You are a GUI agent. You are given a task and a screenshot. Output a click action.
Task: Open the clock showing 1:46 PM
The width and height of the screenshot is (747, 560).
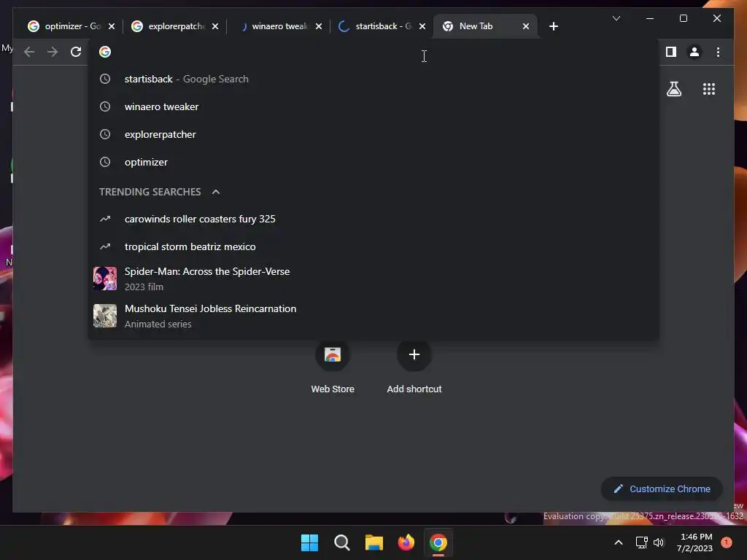694,542
